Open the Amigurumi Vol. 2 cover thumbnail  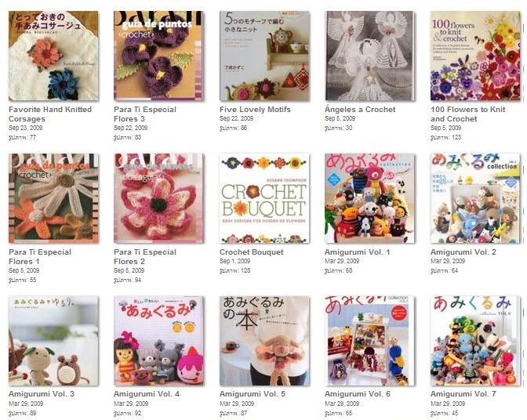tap(475, 198)
